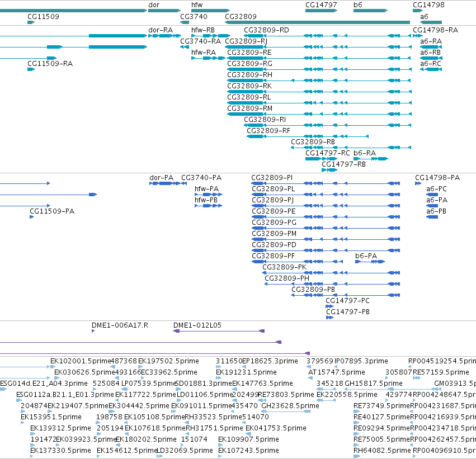This screenshot has width=476, height=459.
Task: Select the CG14797-PC protein label
Action: point(347,301)
